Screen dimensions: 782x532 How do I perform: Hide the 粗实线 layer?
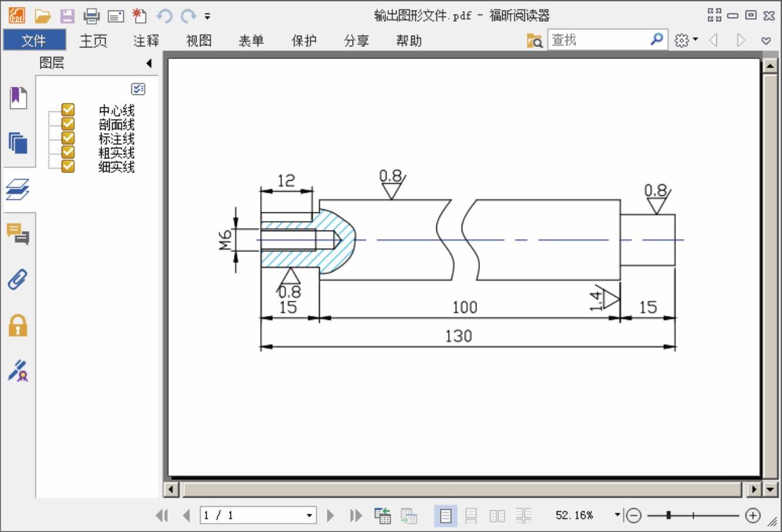tap(69, 153)
